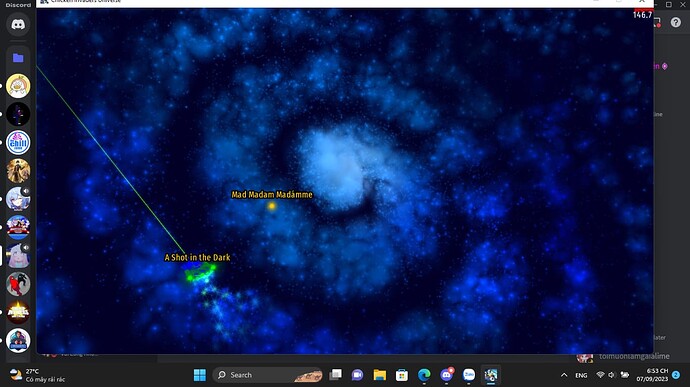Open the duck avatar Discord server
690x387 pixels.
pos(18,86)
